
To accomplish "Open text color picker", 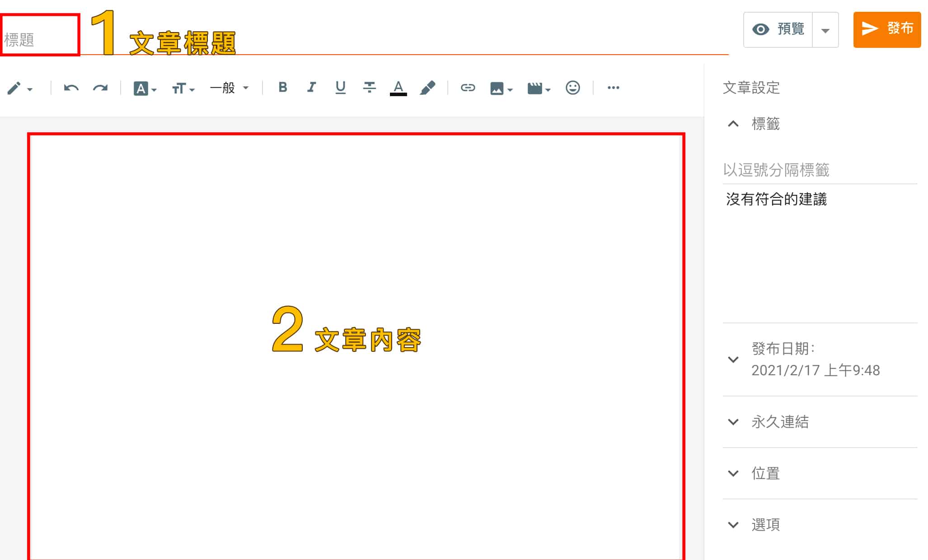I will [398, 88].
